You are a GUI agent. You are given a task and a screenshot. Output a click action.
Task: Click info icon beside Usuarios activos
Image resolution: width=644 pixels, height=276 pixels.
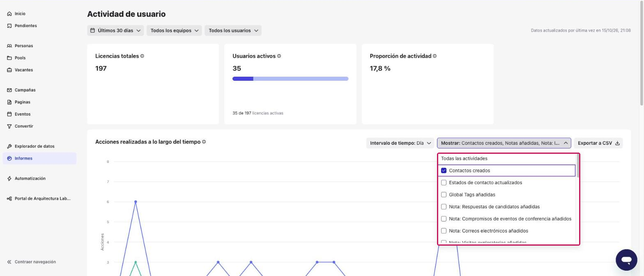(279, 56)
